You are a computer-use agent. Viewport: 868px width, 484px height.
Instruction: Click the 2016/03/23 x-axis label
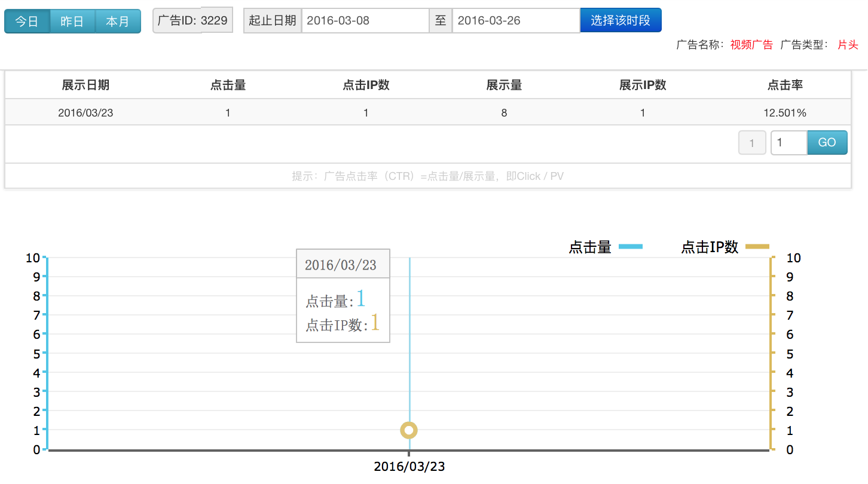point(409,467)
